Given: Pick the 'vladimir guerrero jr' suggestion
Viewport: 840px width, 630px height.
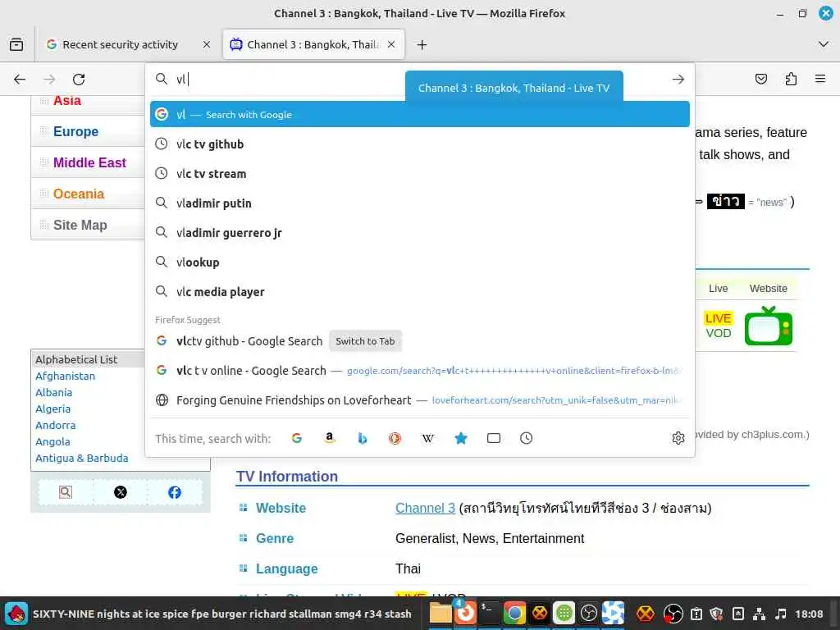Looking at the screenshot, I should (x=419, y=232).
